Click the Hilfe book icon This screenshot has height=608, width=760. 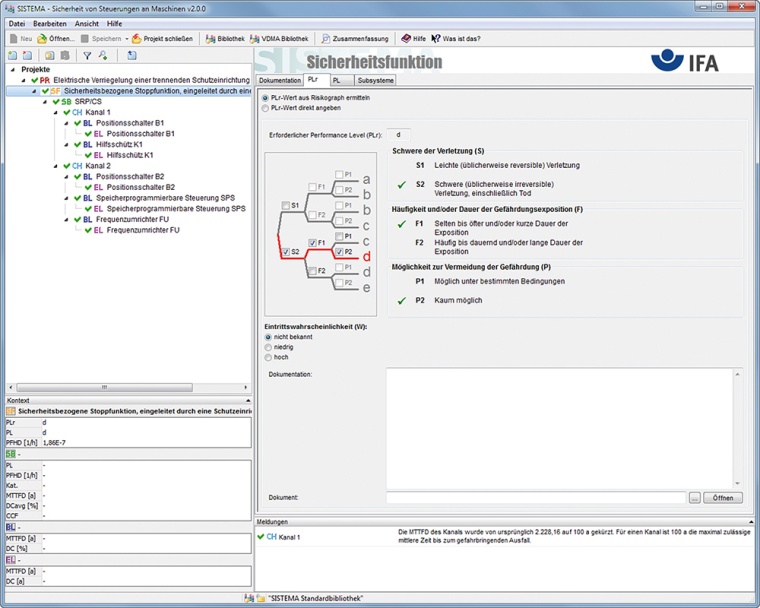tap(406, 38)
